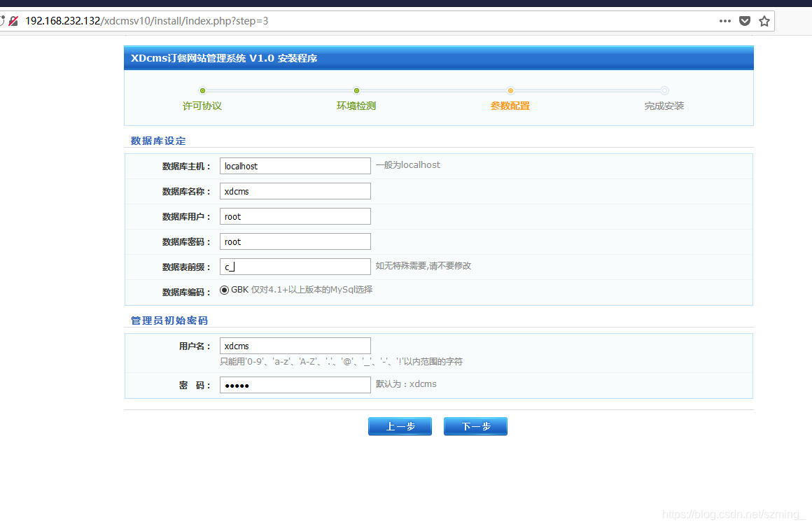This screenshot has height=527, width=812.
Task: Click the admin 密码 password field
Action: pyautogui.click(x=295, y=385)
